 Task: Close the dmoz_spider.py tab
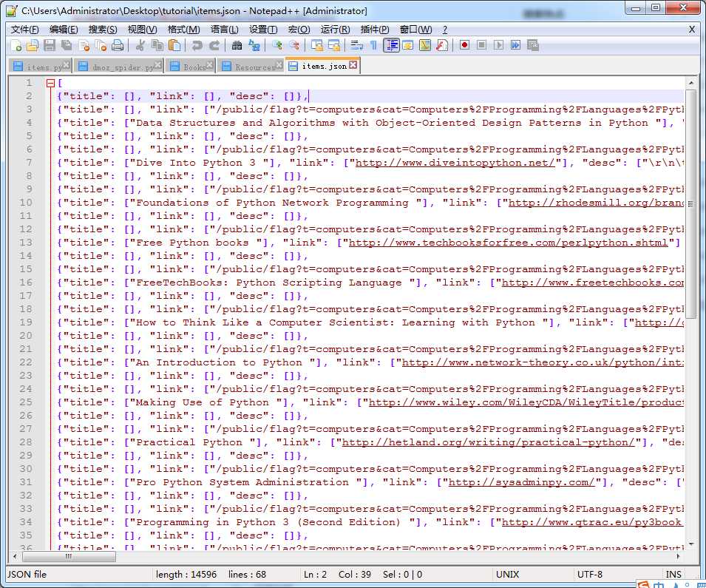(x=157, y=65)
